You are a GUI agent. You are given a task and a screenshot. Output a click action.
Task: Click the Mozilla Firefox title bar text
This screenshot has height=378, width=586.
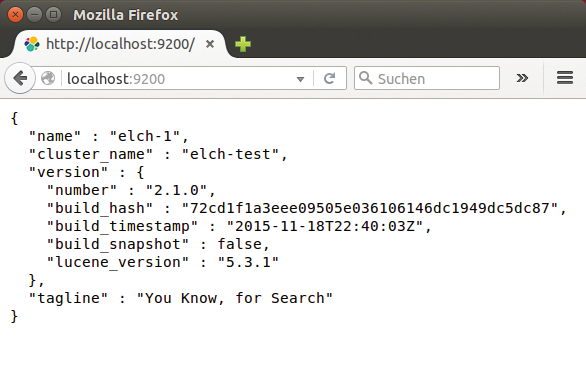[x=126, y=15]
